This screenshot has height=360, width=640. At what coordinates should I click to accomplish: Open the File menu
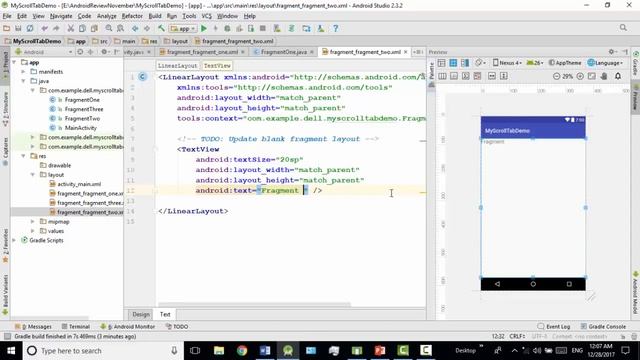click(7, 16)
